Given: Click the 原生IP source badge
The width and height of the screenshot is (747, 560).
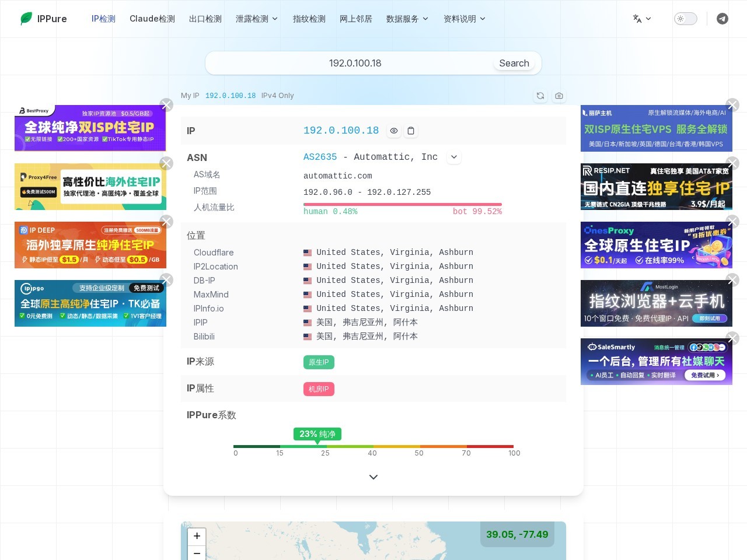Looking at the screenshot, I should coord(319,362).
